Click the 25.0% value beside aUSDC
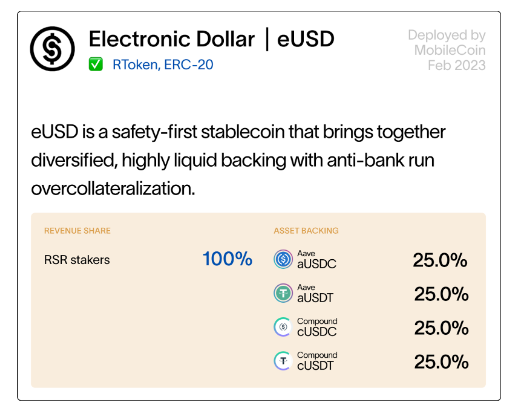518x407 pixels. (440, 260)
